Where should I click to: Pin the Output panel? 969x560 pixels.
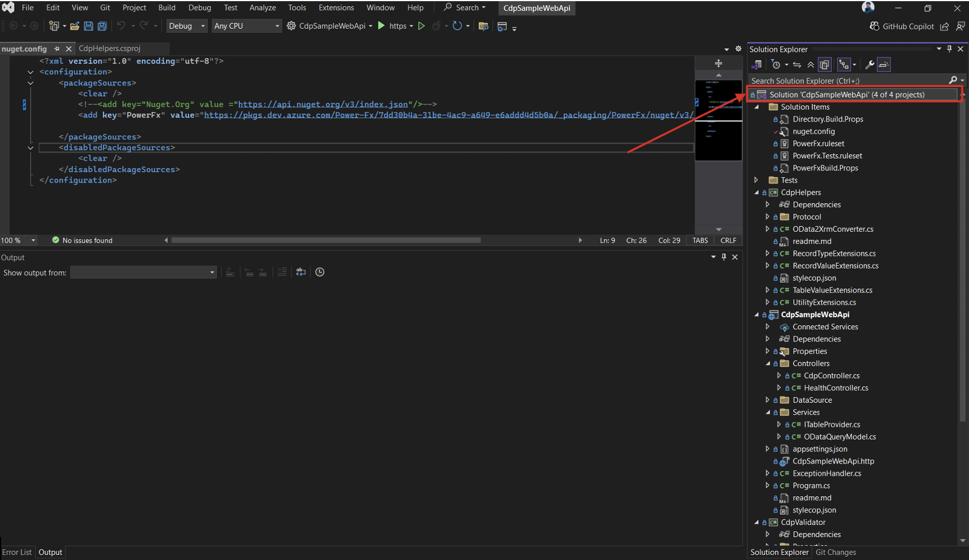click(x=724, y=257)
